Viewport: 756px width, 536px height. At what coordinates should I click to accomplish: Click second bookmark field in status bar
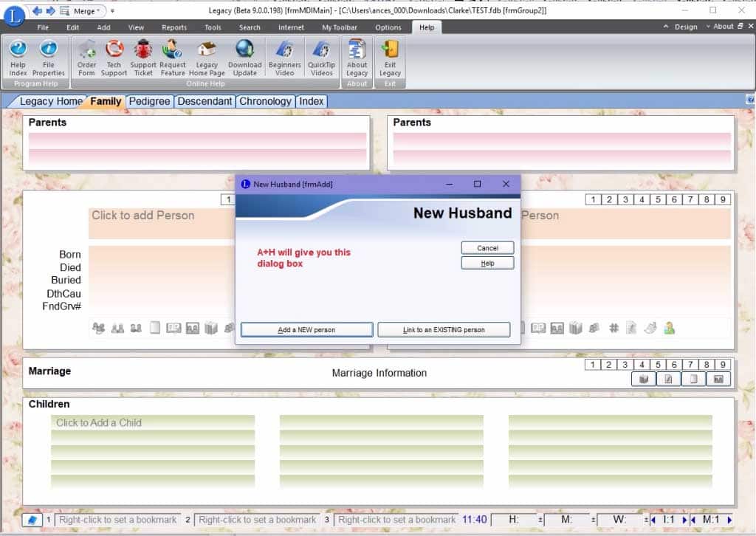click(x=258, y=520)
